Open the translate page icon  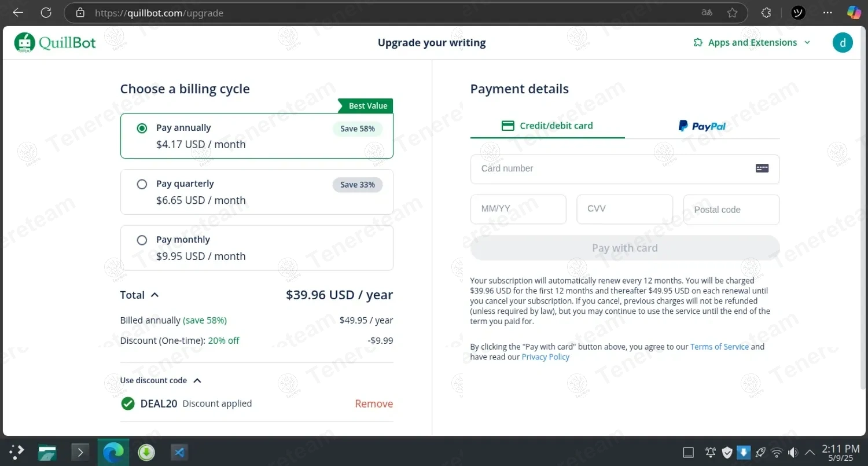[707, 13]
